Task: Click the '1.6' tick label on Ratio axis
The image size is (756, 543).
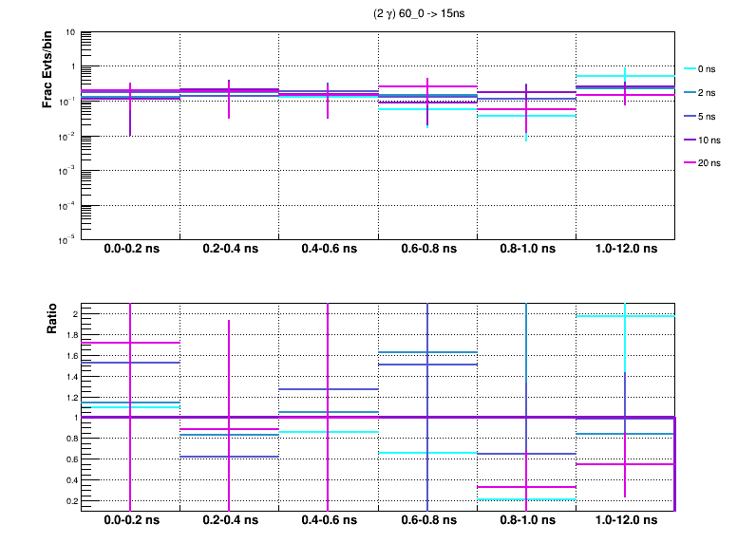Action: tap(69, 356)
